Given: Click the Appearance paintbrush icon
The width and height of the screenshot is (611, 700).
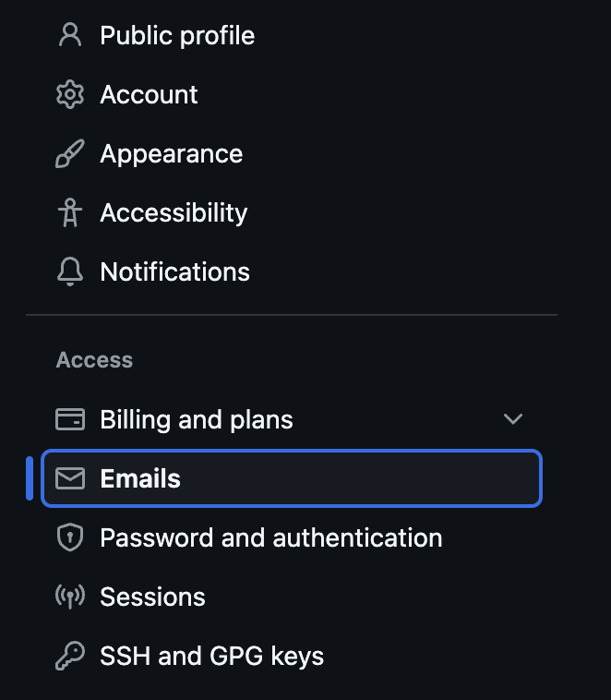Looking at the screenshot, I should (x=70, y=154).
